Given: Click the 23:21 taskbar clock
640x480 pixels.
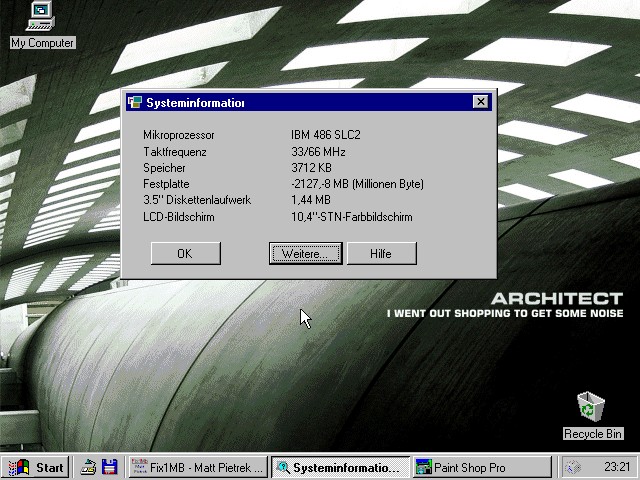Looking at the screenshot, I should pos(617,467).
